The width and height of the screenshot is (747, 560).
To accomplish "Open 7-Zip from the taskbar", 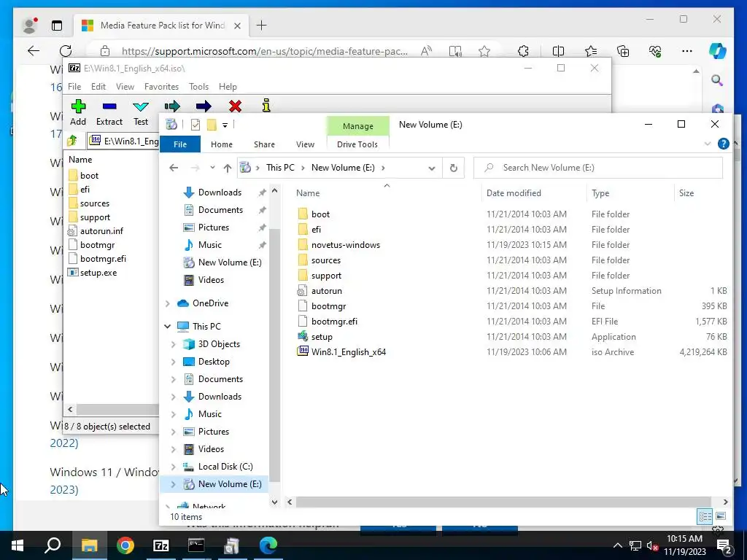I will [161, 545].
